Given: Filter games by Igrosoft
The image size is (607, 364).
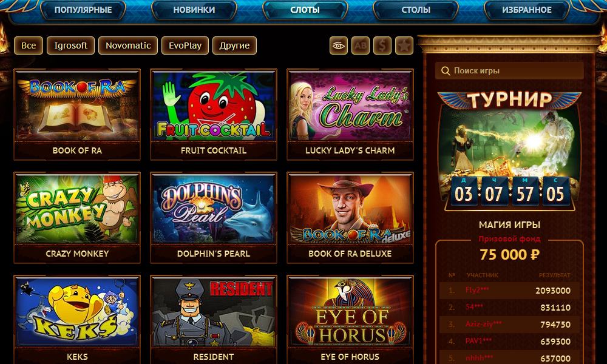Looking at the screenshot, I should click(x=70, y=45).
